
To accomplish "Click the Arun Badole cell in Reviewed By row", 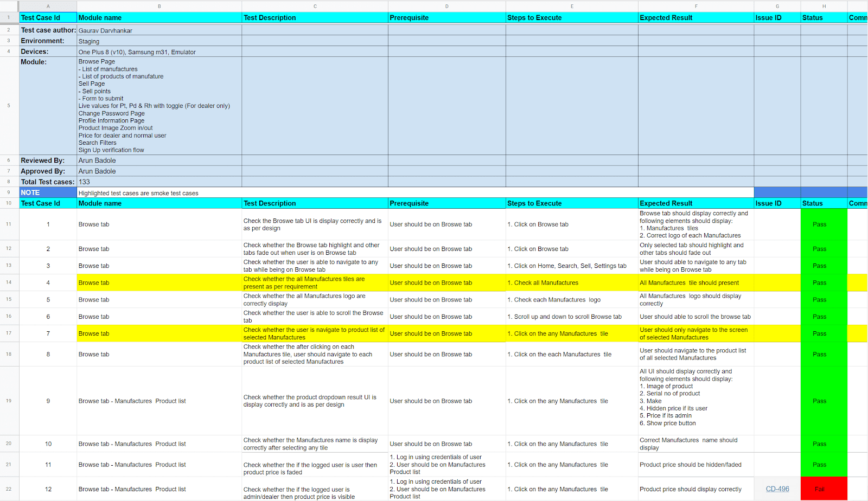I will 159,160.
